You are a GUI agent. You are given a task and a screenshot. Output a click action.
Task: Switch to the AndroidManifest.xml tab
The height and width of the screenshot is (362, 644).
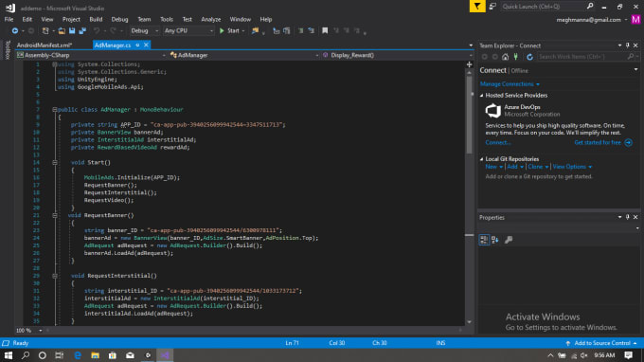(x=45, y=45)
